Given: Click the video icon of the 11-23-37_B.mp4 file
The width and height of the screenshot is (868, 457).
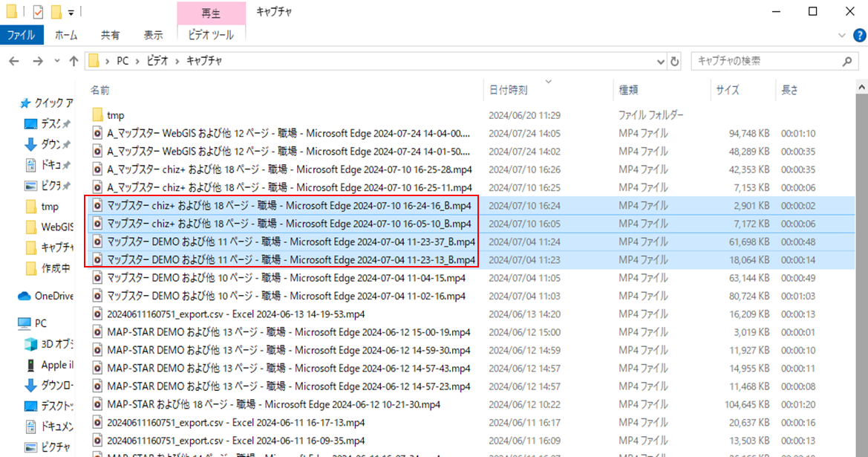Looking at the screenshot, I should point(97,242).
